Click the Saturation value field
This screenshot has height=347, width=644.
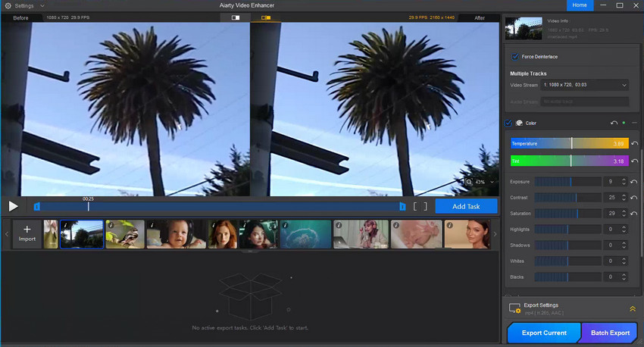click(x=611, y=214)
